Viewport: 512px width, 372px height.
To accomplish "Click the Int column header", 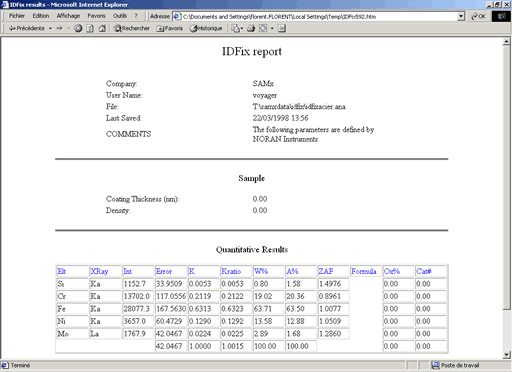I will coord(127,271).
